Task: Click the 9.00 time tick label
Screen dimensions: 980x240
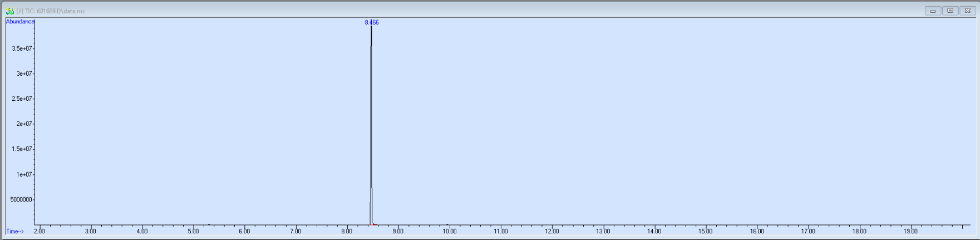Action: [x=398, y=231]
